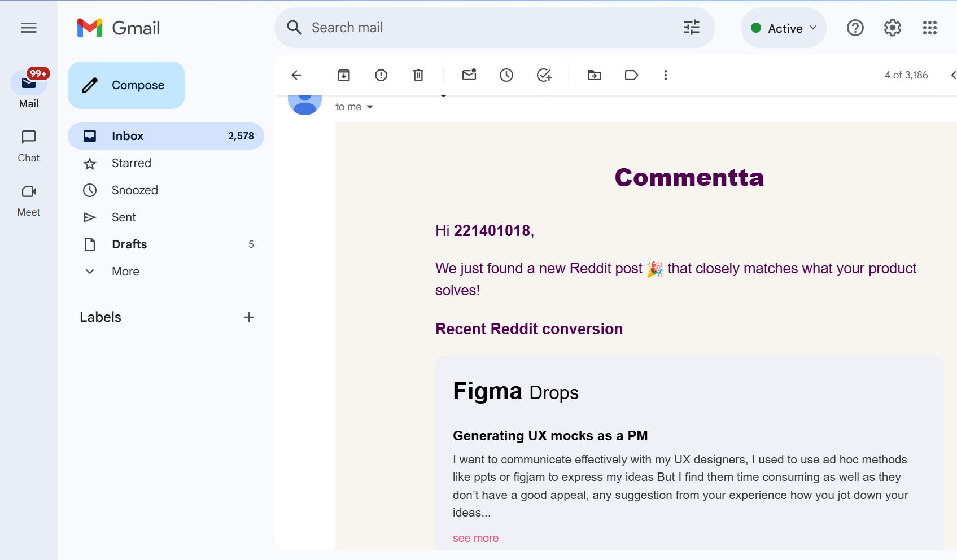Add this email to Tasks

point(544,75)
